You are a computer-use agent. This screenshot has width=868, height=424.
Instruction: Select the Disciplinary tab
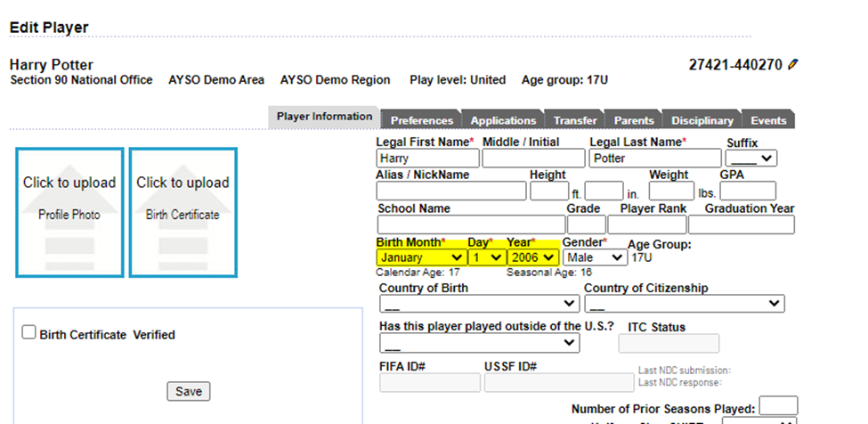click(702, 120)
